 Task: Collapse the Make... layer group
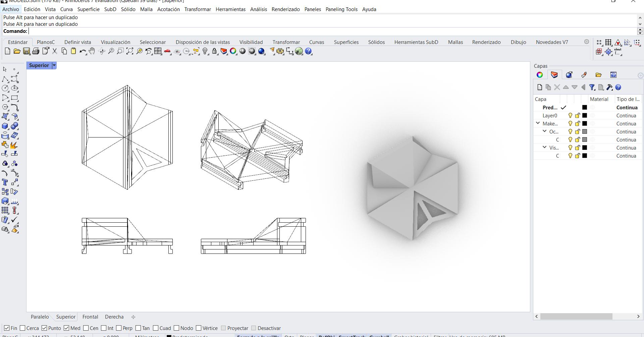(538, 123)
